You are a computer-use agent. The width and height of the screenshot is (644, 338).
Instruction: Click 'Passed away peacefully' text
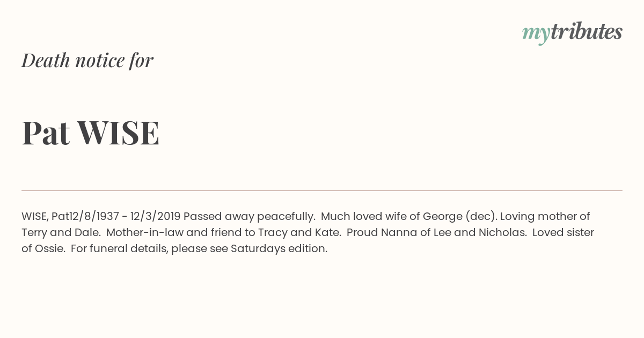tap(249, 217)
